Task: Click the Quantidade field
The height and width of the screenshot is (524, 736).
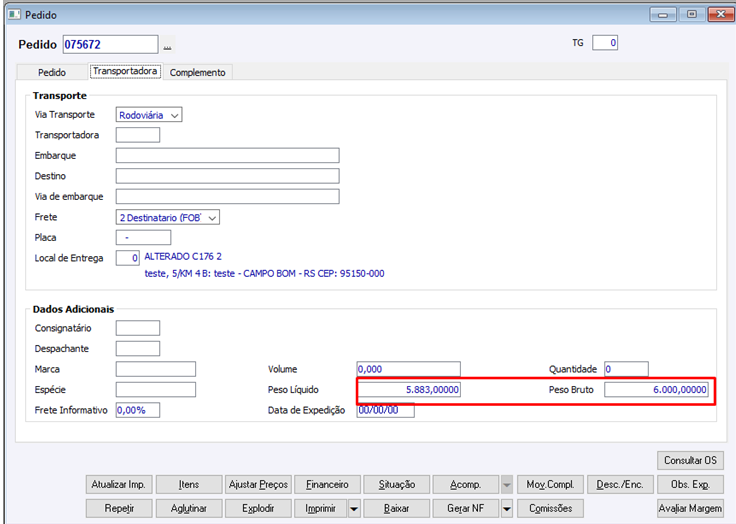Action: tap(626, 369)
